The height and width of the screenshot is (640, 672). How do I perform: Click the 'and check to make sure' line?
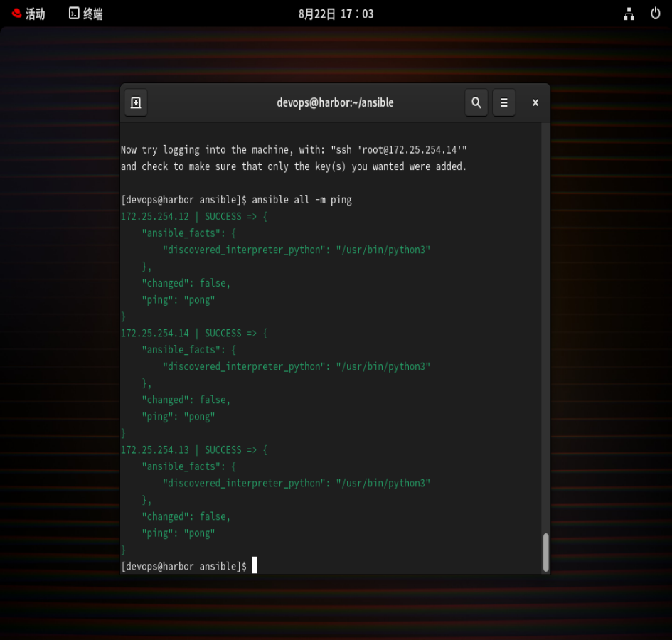(294, 166)
